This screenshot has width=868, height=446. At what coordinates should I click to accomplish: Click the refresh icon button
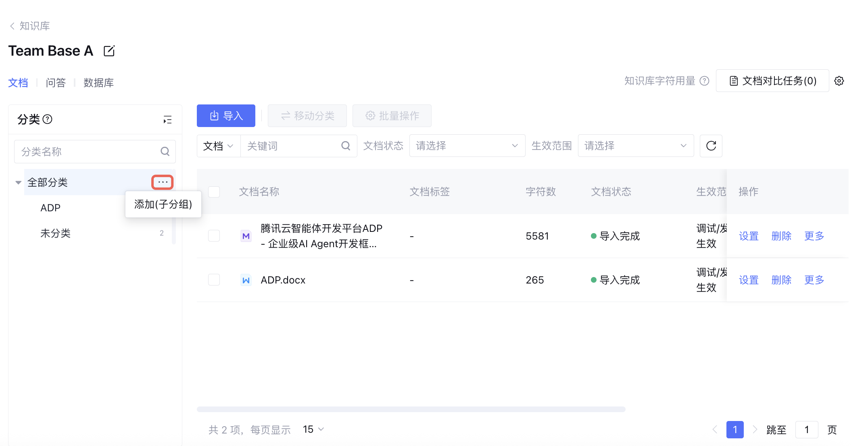(711, 146)
